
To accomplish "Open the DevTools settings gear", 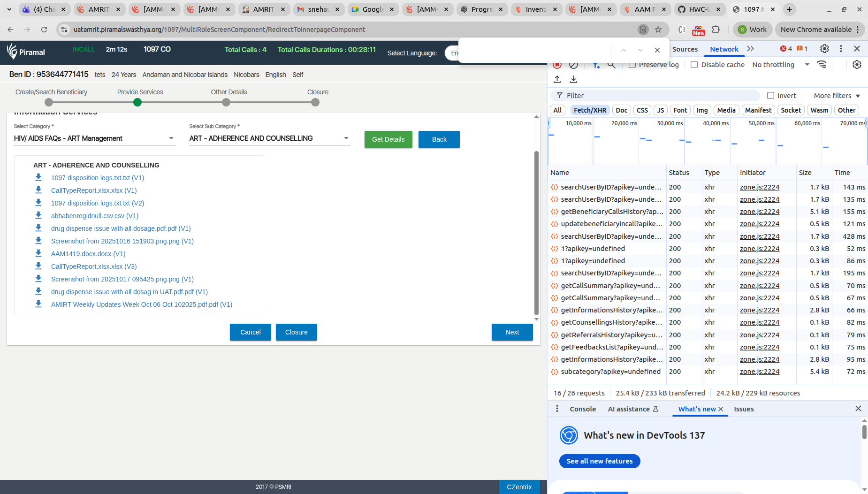I will point(824,49).
